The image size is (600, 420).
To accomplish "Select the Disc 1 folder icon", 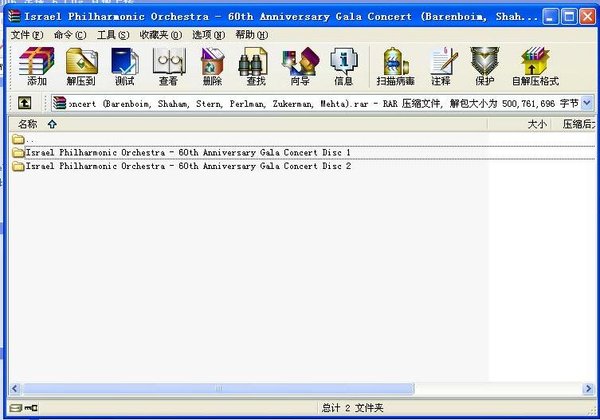I will 18,153.
